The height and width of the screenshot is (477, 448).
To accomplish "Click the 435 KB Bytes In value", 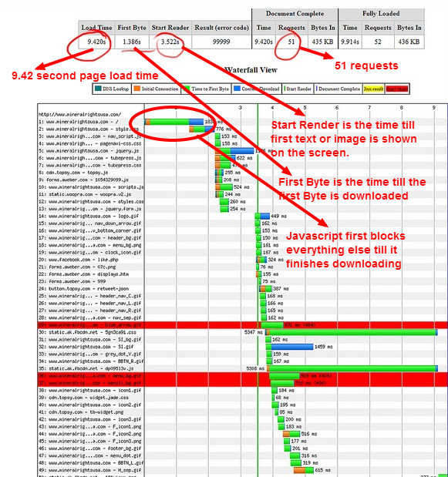I will [x=322, y=42].
